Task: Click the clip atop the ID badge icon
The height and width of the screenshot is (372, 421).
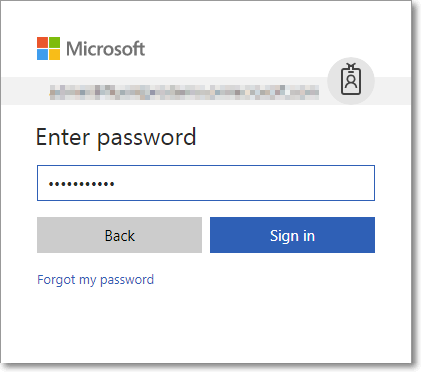Action: pyautogui.click(x=351, y=66)
